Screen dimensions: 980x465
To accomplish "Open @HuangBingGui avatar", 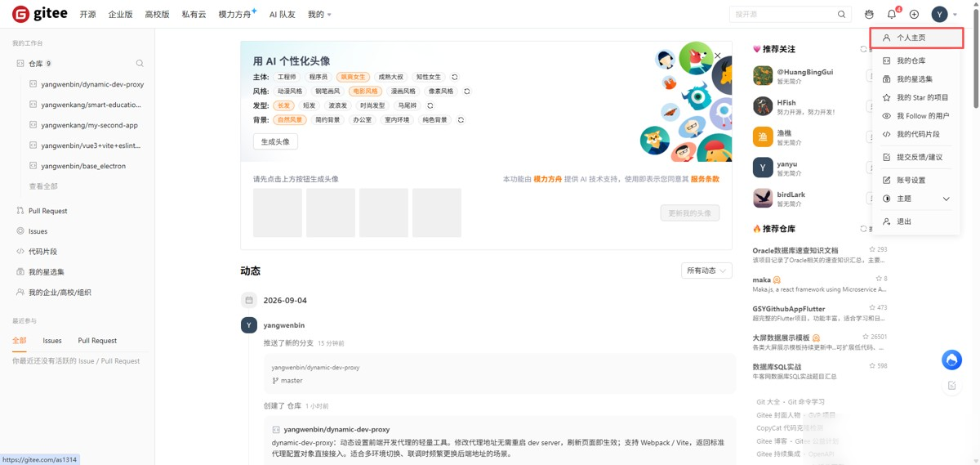I will click(763, 76).
